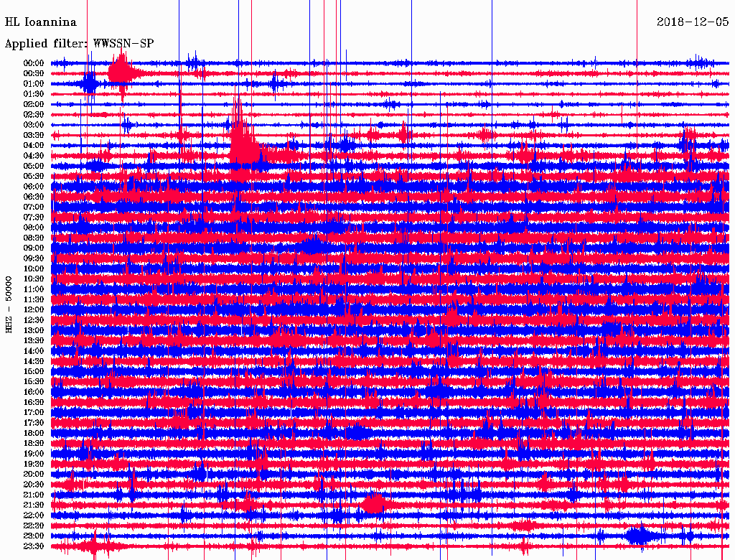Select the 07:30 time row label
The width and height of the screenshot is (735, 560).
click(34, 217)
